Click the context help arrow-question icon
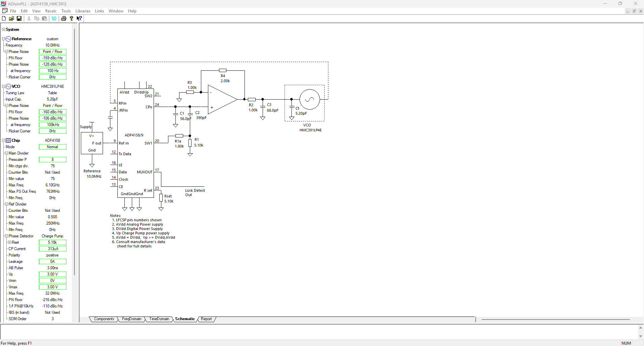644x346 pixels. tap(79, 18)
